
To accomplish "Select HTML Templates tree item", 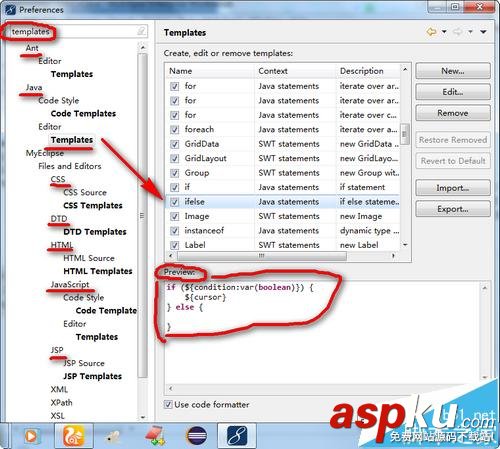I will tap(98, 271).
